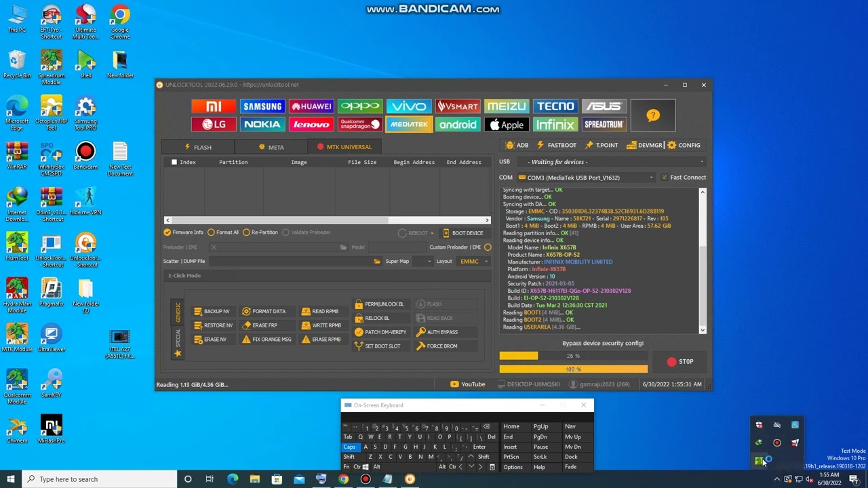Select the Huawei brand icon

click(311, 106)
